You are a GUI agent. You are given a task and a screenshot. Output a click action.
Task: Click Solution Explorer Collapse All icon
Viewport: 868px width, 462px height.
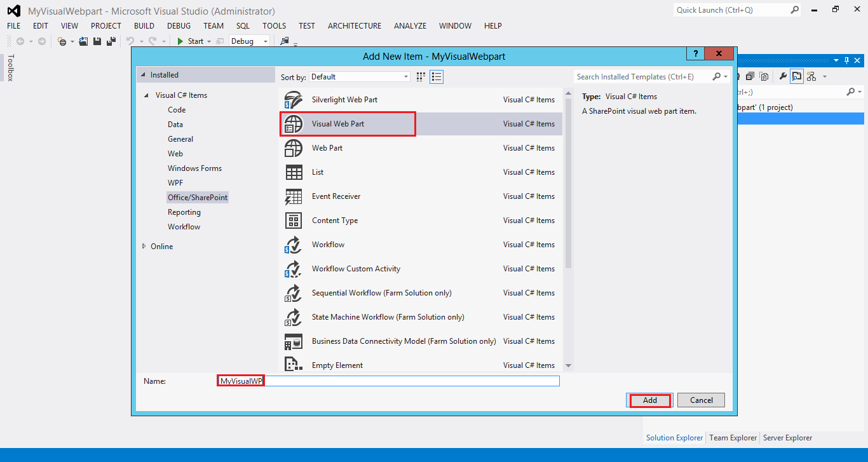point(750,76)
